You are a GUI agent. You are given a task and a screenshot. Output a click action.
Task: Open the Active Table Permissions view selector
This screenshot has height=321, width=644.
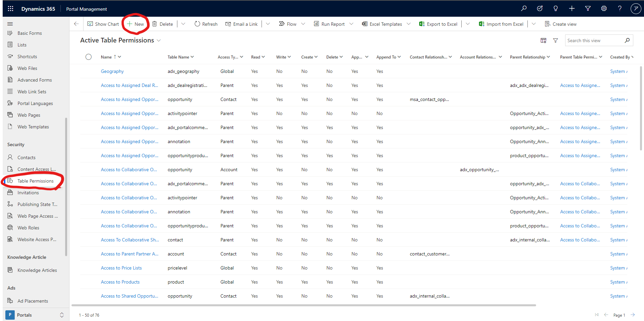coord(121,40)
